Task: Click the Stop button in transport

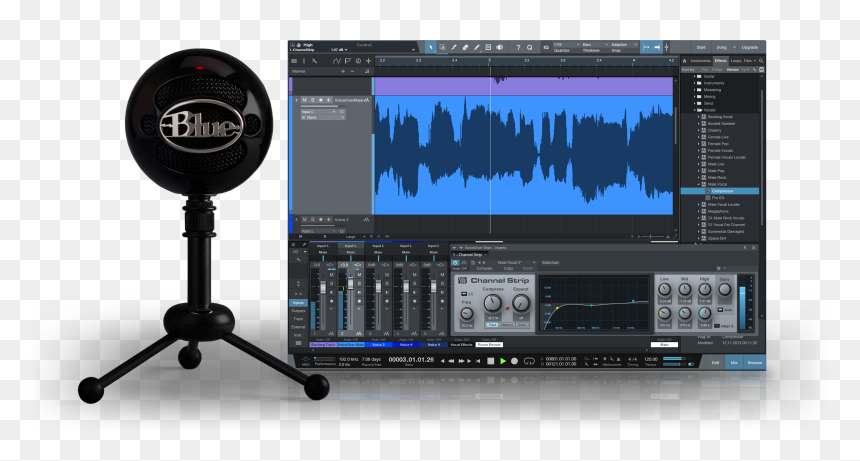Action: point(490,361)
